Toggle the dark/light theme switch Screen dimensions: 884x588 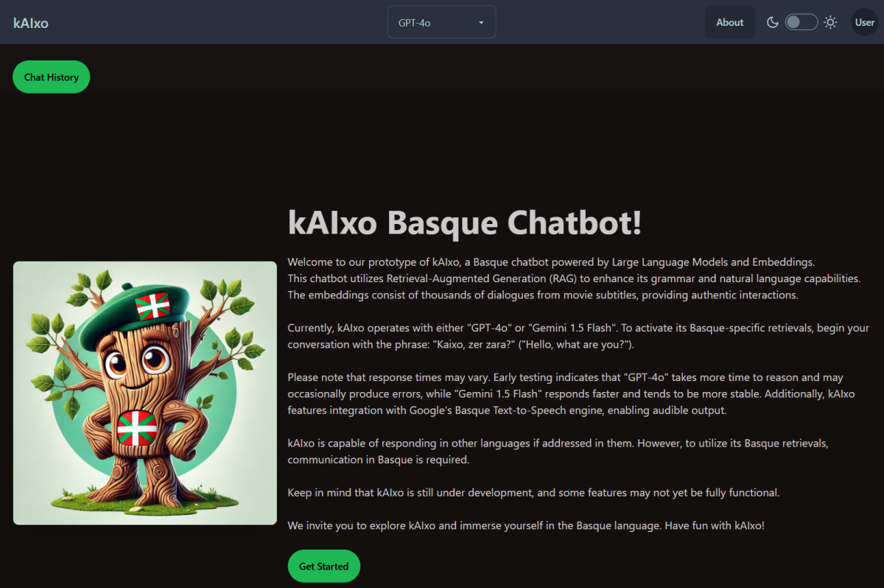tap(801, 22)
